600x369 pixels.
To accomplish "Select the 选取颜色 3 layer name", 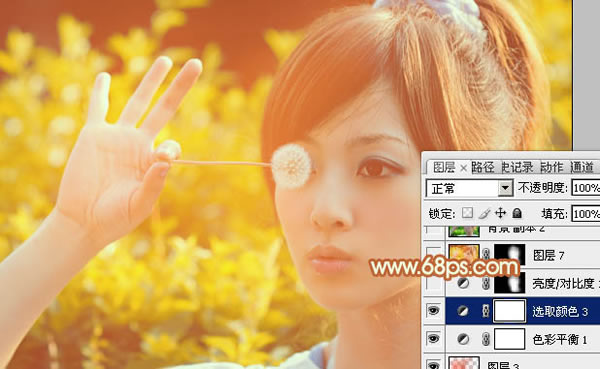I will point(560,312).
